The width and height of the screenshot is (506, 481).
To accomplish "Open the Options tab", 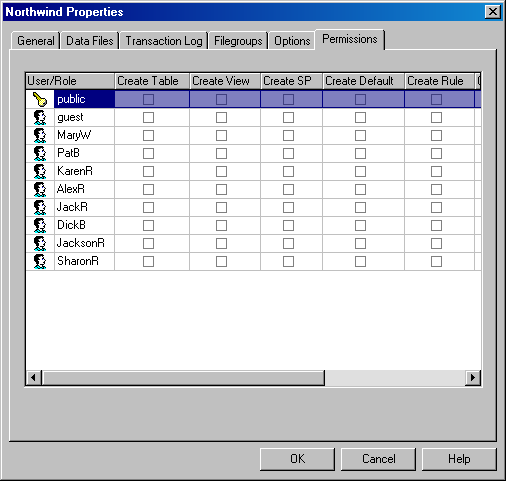I will (292, 41).
